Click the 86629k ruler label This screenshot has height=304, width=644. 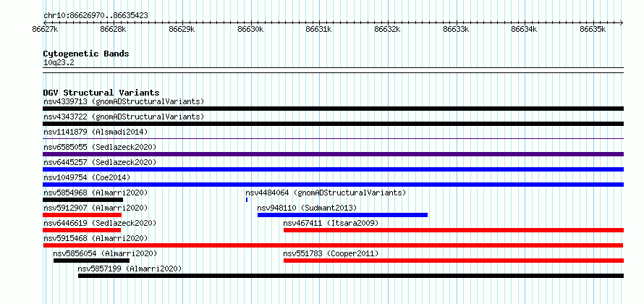point(182,30)
